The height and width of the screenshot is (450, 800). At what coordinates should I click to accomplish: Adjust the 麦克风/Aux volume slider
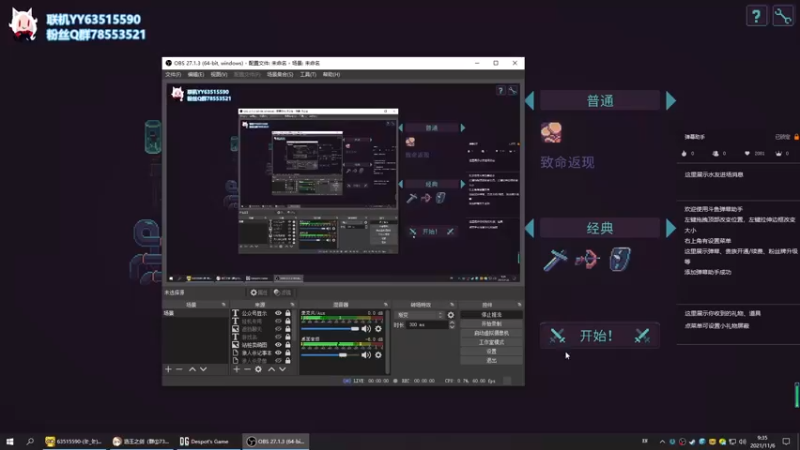[x=330, y=329]
